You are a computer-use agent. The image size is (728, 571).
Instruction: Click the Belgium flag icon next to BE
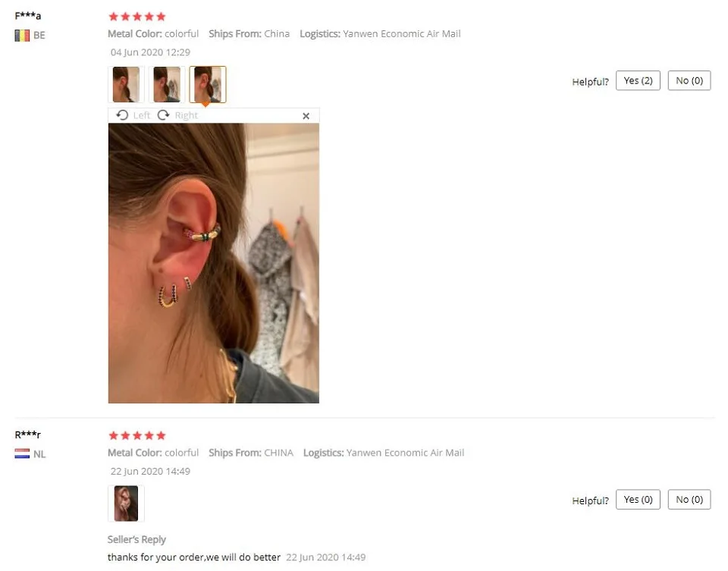pyautogui.click(x=22, y=36)
